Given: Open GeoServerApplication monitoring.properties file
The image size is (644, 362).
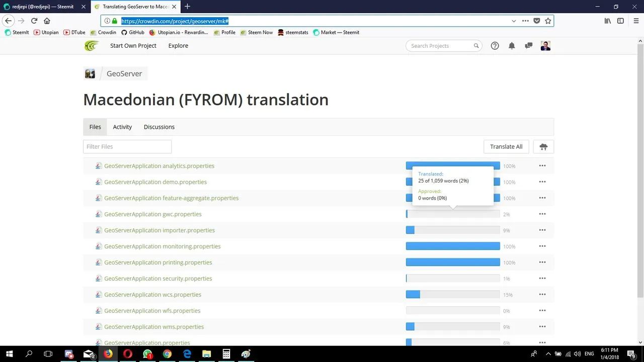Looking at the screenshot, I should point(163,246).
